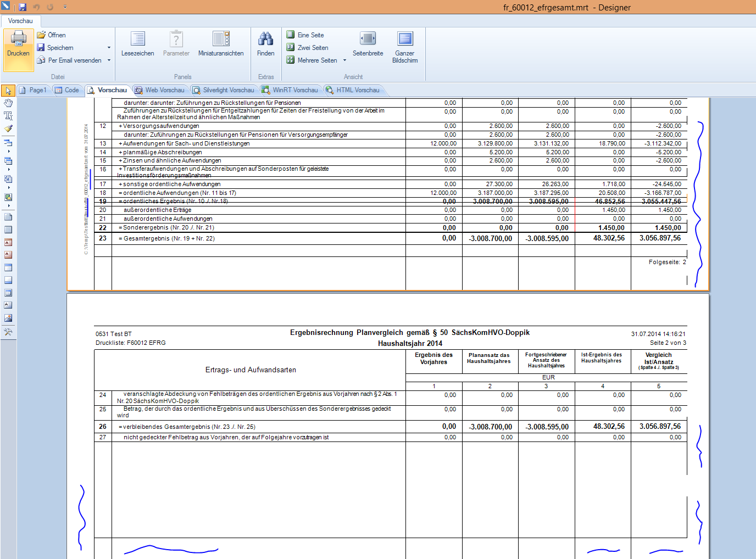Switch to the HTML Vorschau tab
The width and height of the screenshot is (756, 559).
tap(353, 90)
